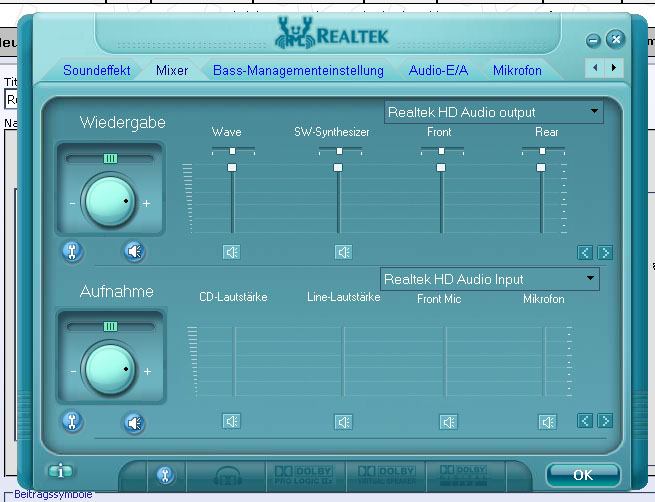Screen dimensions: 655x502
Task: Close the Realtek window
Action: (615, 39)
